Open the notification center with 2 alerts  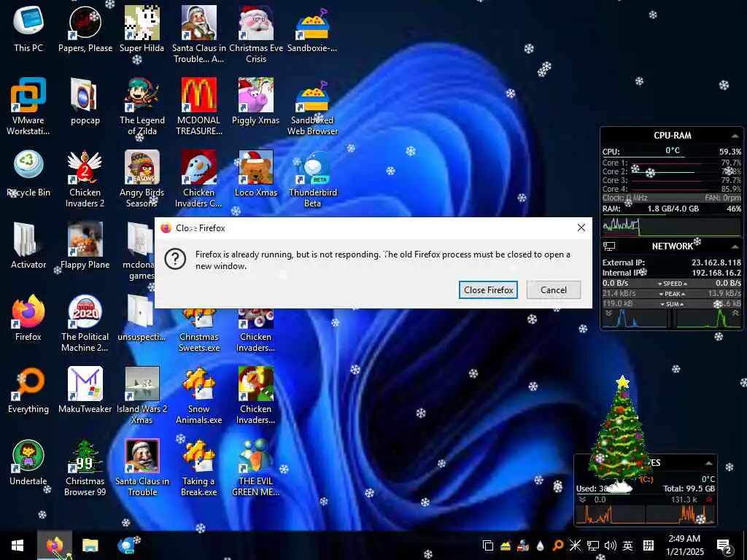coord(724,546)
